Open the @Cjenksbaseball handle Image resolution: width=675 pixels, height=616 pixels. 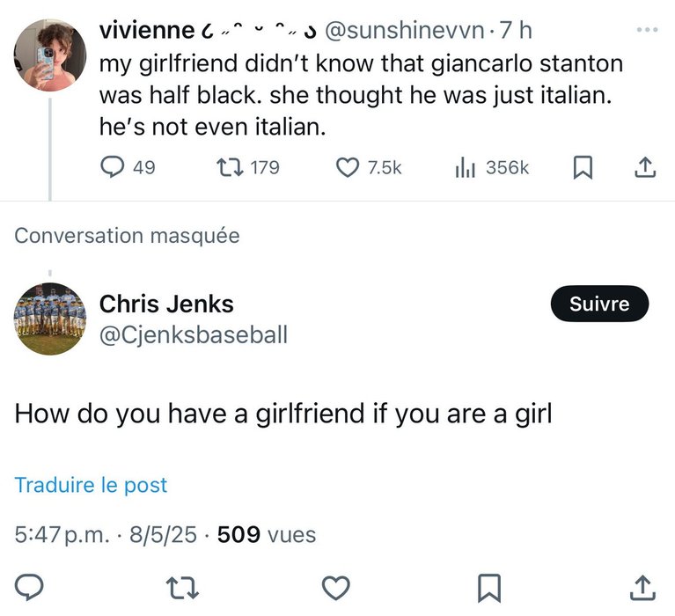193,334
